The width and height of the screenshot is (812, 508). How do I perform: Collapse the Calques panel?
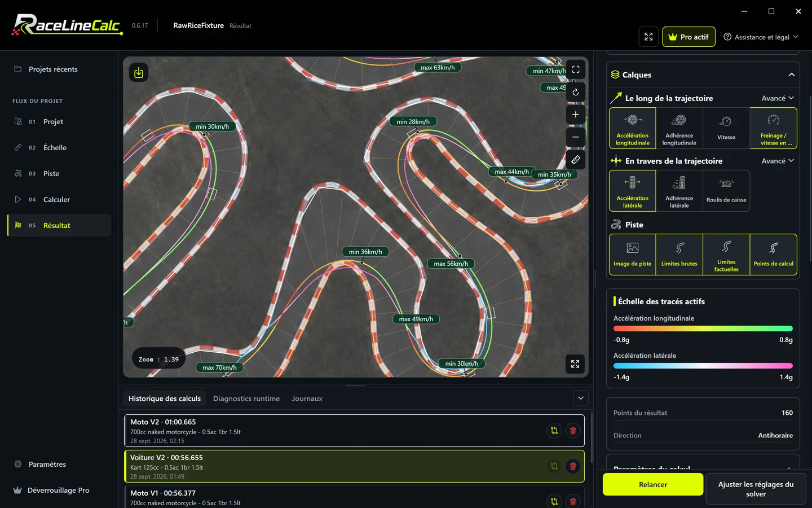[x=791, y=75]
